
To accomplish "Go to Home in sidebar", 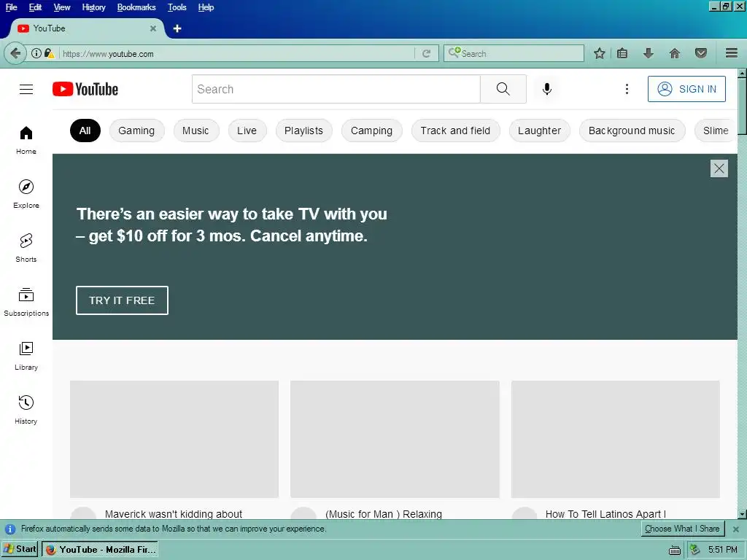I will click(26, 140).
